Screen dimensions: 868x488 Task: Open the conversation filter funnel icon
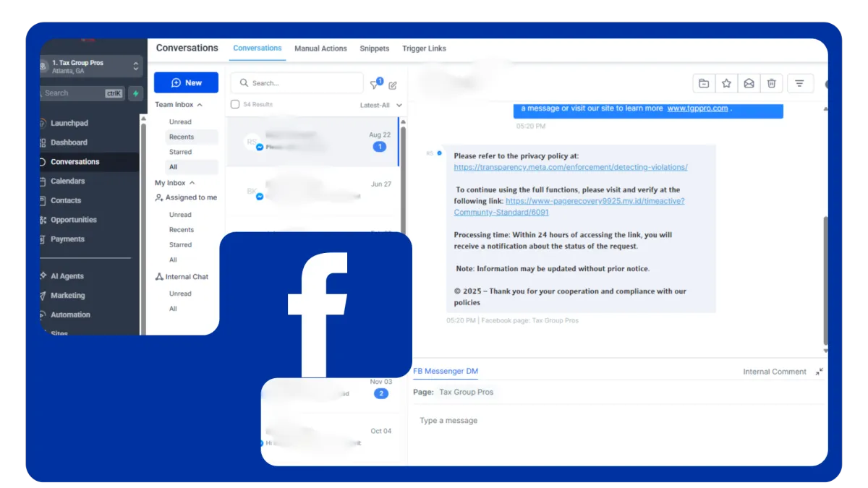[375, 85]
